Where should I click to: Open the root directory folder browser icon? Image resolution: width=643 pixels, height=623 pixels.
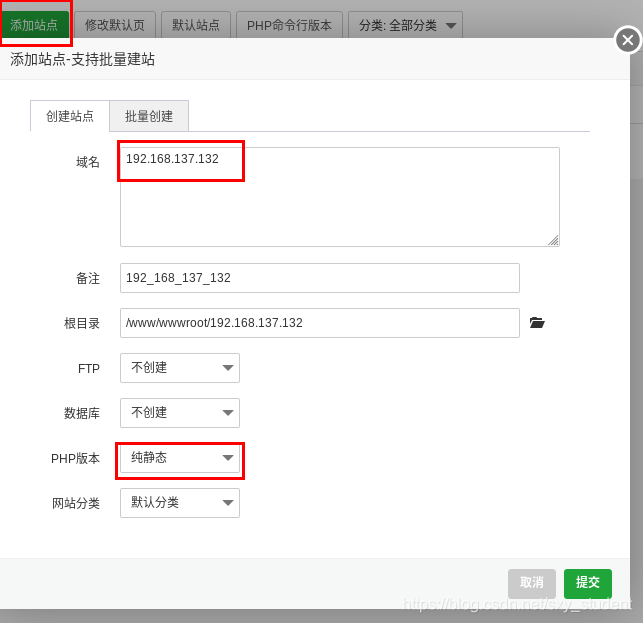(x=537, y=323)
